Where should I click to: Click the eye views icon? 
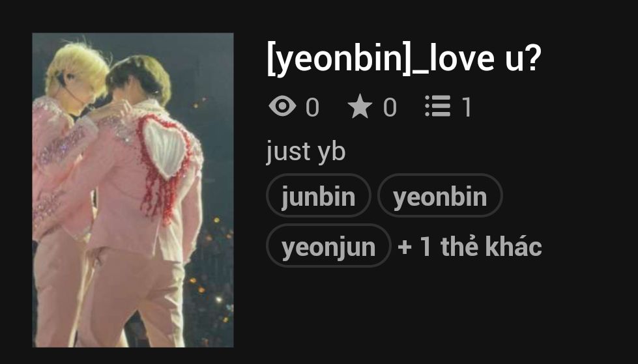282,107
